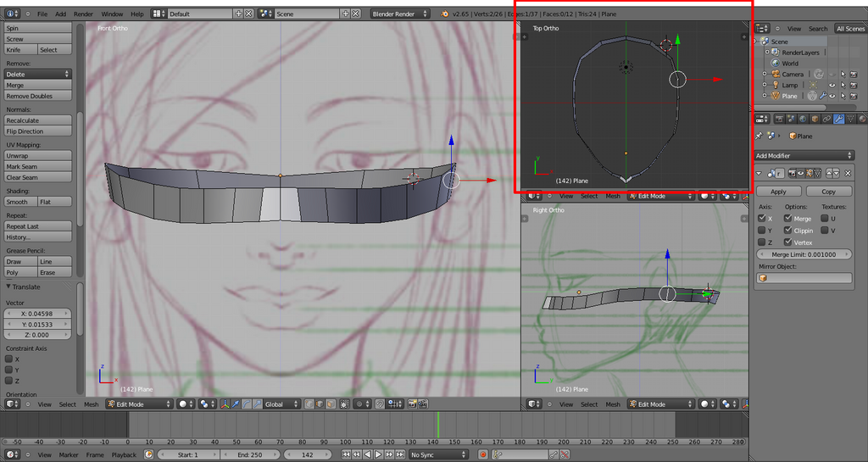
Task: Toggle the Lamp visibility eye icon
Action: (832, 85)
